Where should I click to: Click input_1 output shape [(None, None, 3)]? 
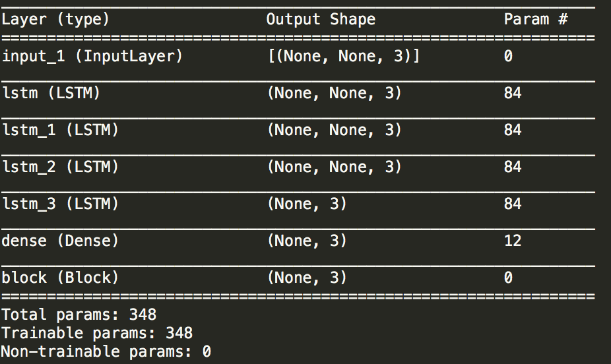(343, 56)
